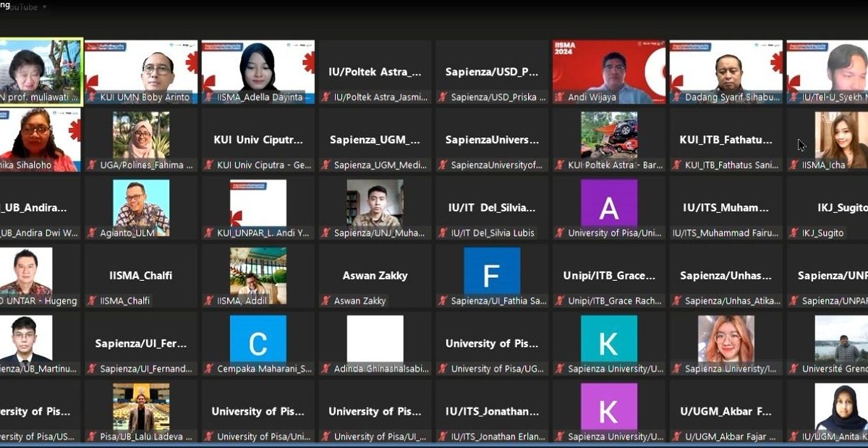Click muted mic icon by KUI UMN Boby Arinto

coord(92,97)
